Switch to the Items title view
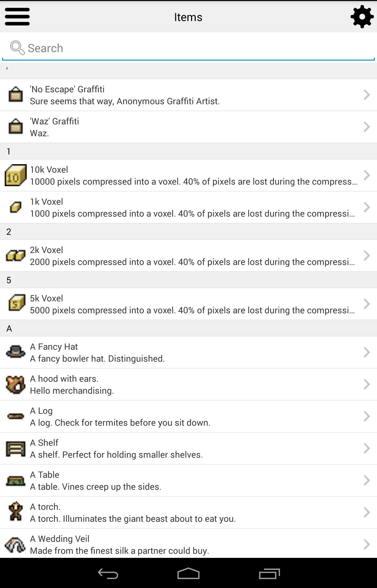This screenshot has height=588, width=377. pos(188,17)
